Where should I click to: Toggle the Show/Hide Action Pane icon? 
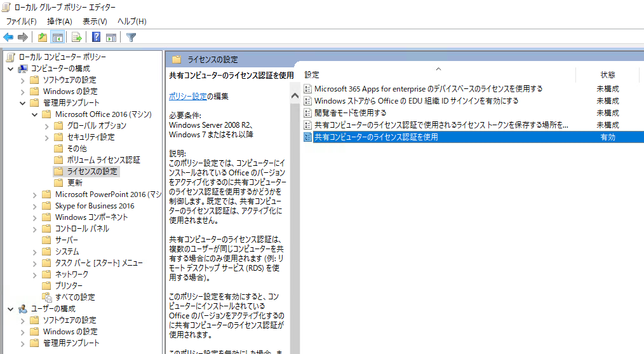pos(111,37)
